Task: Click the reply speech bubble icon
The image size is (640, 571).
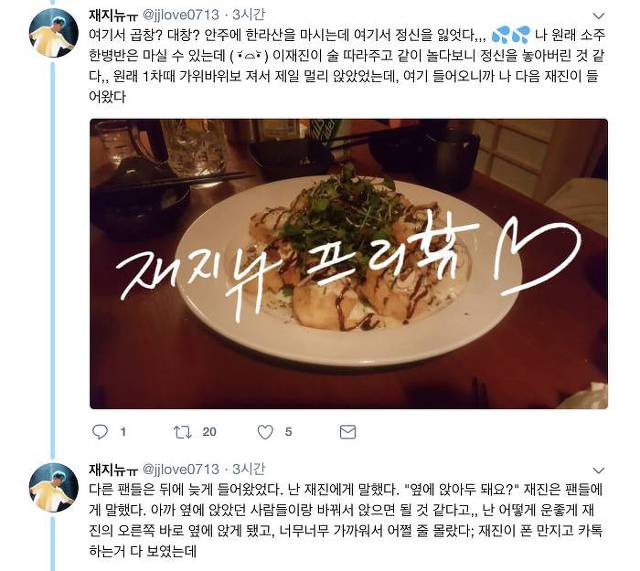Action: tap(100, 431)
